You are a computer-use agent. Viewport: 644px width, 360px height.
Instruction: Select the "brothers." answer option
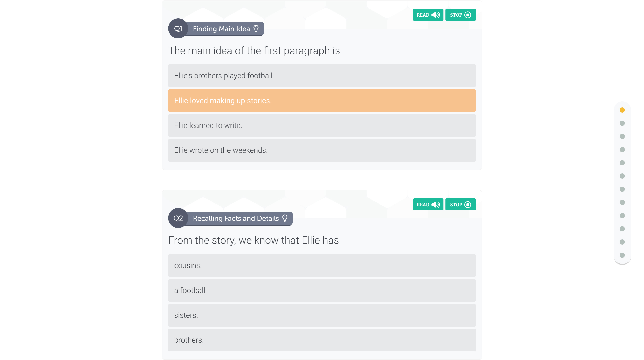point(322,340)
